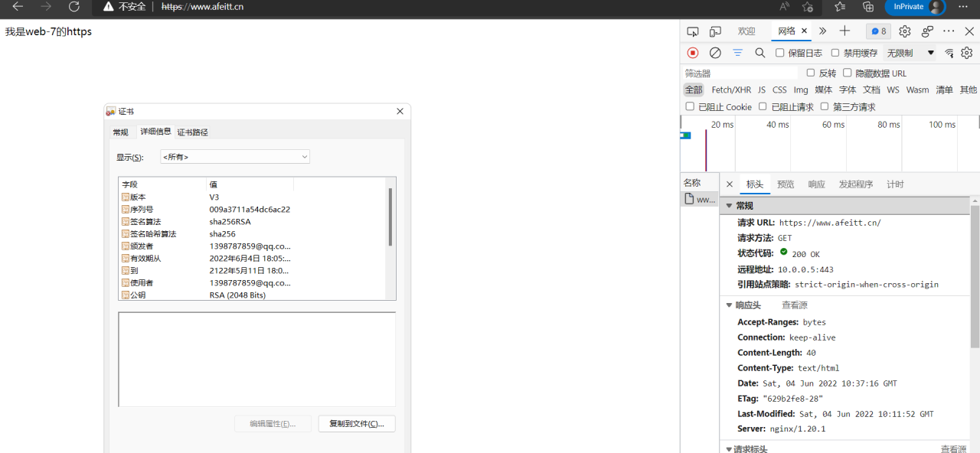Open the 响应 tab in request details

[x=816, y=184]
